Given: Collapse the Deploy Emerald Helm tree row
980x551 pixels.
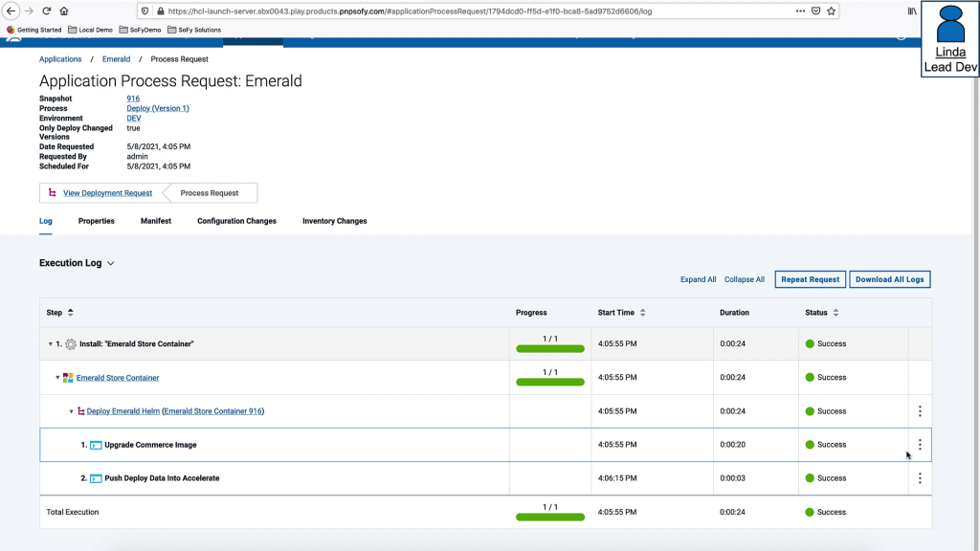Looking at the screenshot, I should point(71,411).
